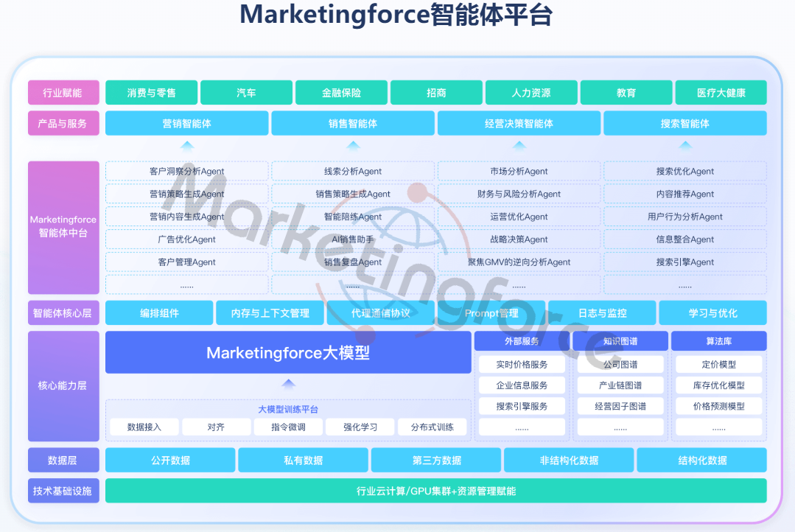The width and height of the screenshot is (795, 532).
Task: Click the 大模型训练平台 heading
Action: point(288,409)
